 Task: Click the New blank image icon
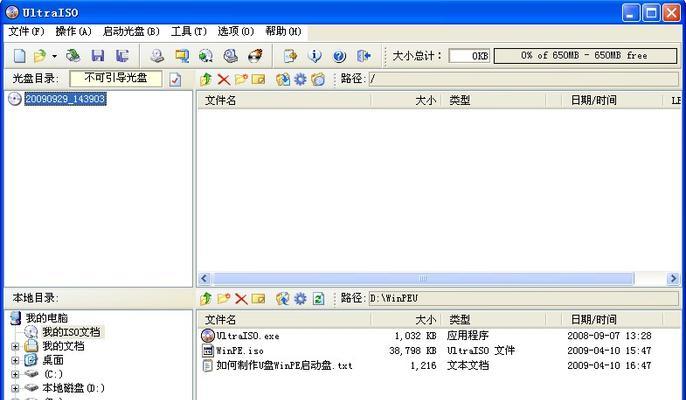click(19, 56)
